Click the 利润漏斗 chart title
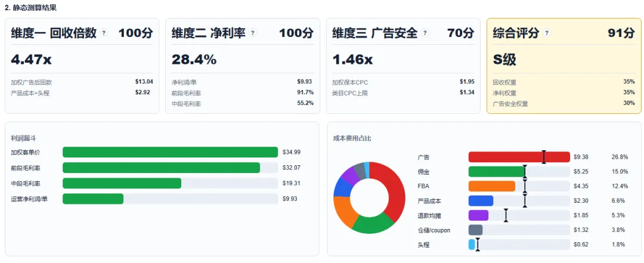 coord(23,138)
